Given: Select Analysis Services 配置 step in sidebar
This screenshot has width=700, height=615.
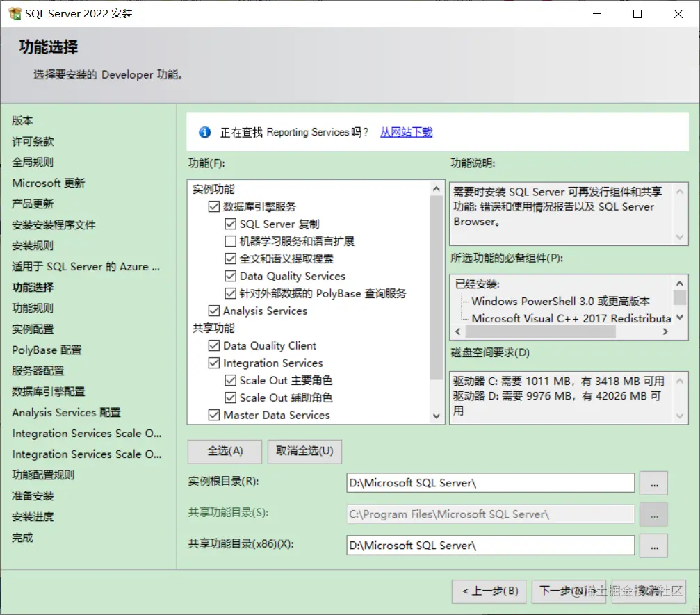Looking at the screenshot, I should click(x=67, y=413).
